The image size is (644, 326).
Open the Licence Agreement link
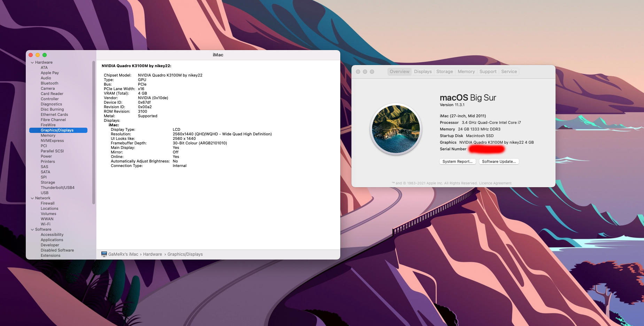pos(495,183)
